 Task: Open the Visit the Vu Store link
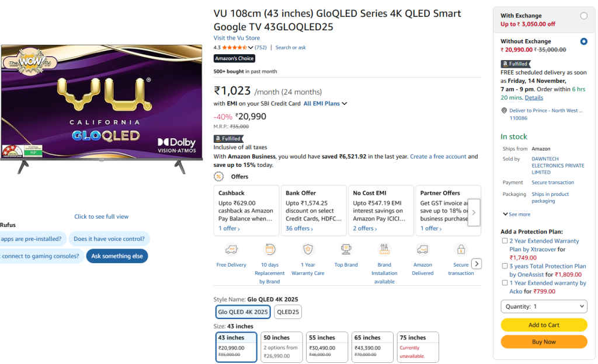pyautogui.click(x=236, y=37)
